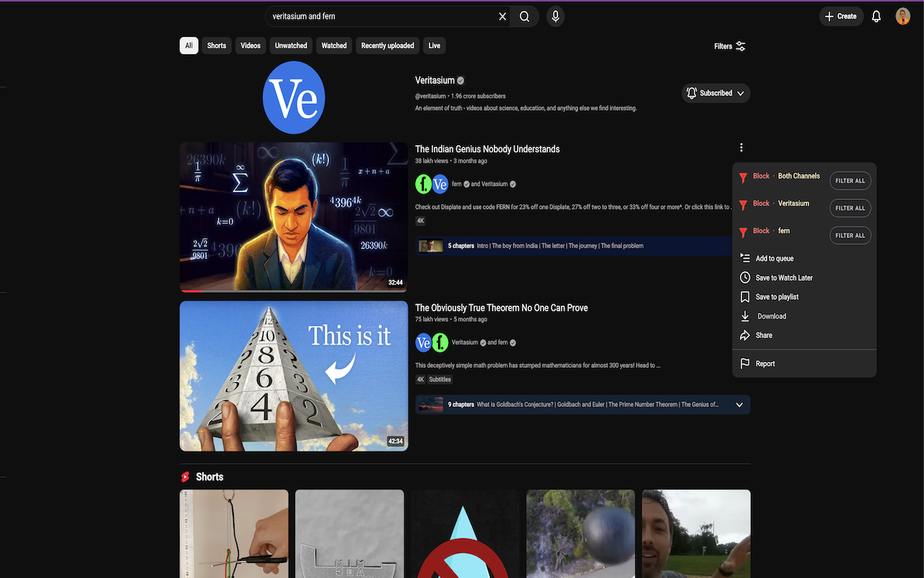Click the three-dot menu of Indian Genius video
This screenshot has height=578, width=924.
click(x=741, y=147)
